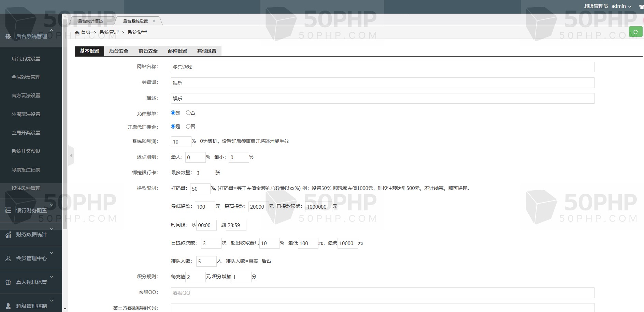Click the list icon beside 银行财务配置
This screenshot has height=312, width=644.
pyautogui.click(x=8, y=210)
